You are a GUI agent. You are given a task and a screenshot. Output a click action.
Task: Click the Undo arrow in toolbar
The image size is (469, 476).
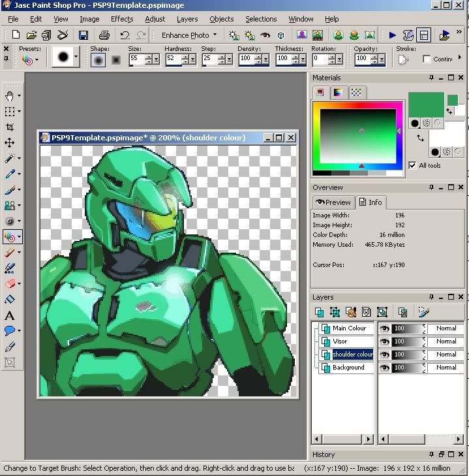125,35
